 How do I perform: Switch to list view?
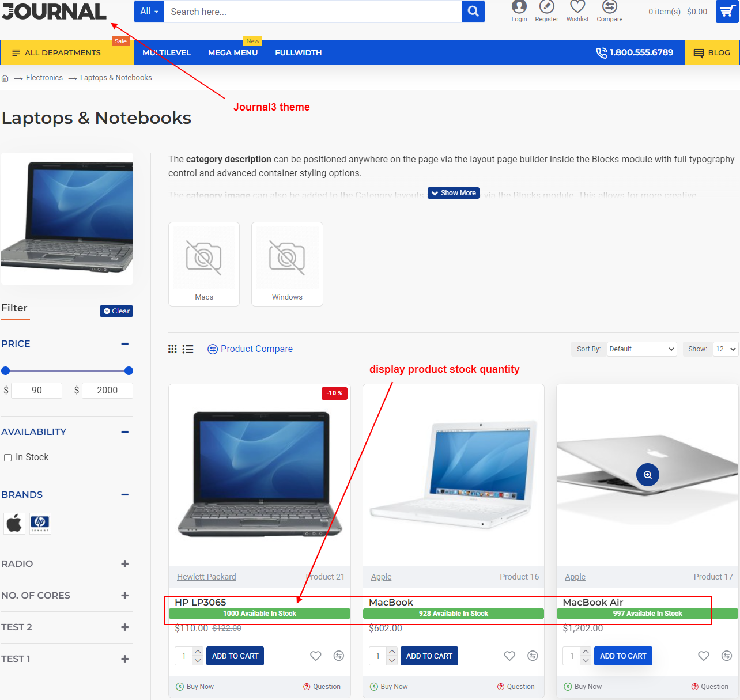(x=188, y=349)
